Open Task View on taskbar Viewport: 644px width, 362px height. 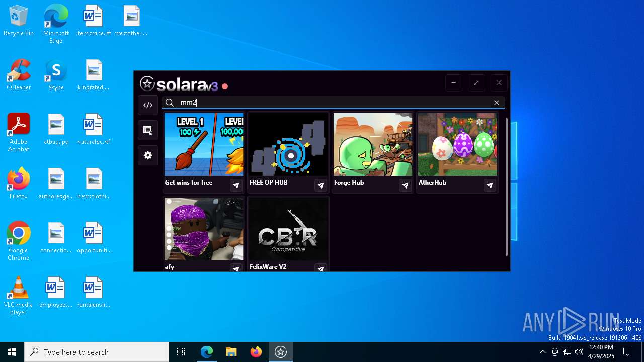tap(181, 352)
